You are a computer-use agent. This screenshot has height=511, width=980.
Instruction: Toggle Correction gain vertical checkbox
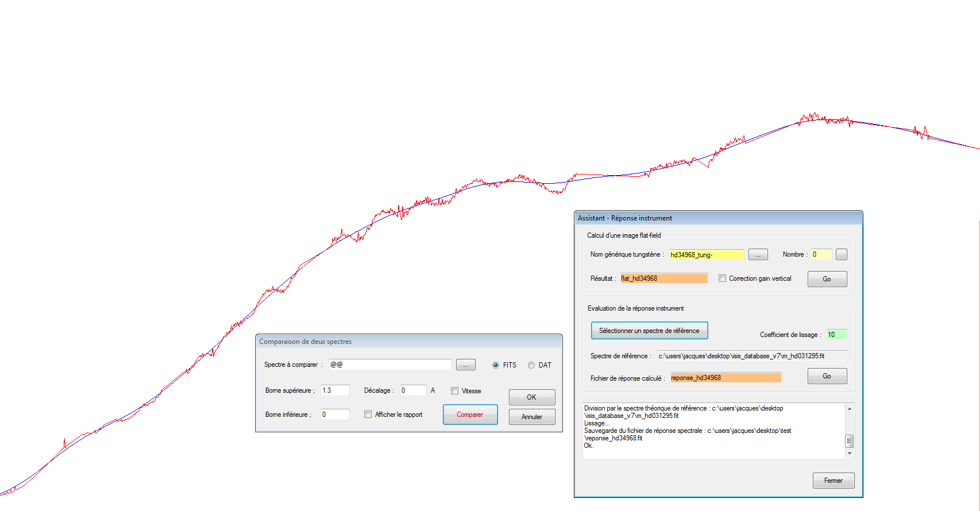[722, 278]
